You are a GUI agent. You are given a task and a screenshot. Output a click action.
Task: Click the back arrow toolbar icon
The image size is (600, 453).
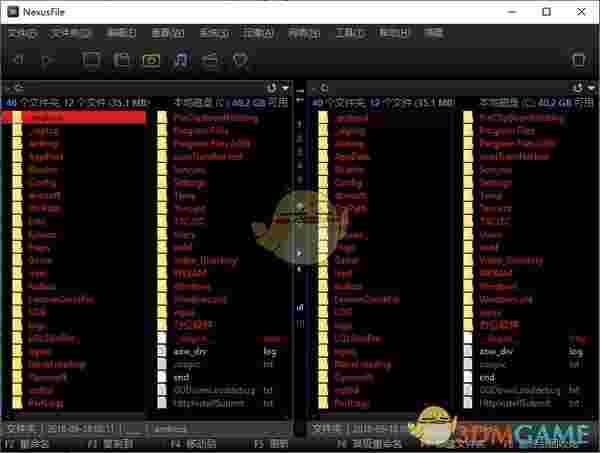point(18,60)
